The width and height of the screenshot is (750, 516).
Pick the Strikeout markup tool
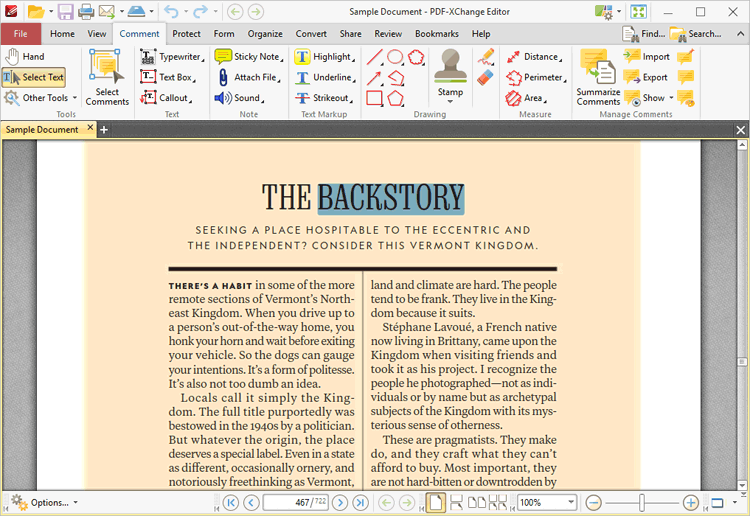(x=323, y=98)
